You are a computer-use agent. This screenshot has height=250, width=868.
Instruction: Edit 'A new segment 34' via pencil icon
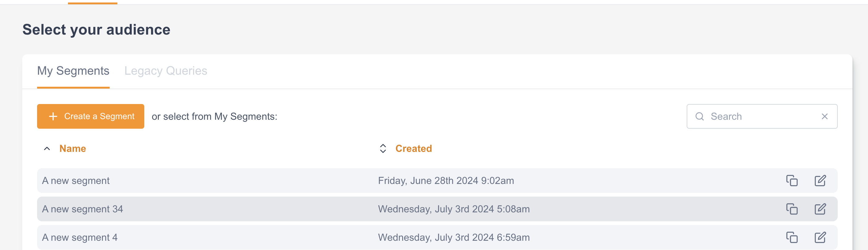coord(820,209)
